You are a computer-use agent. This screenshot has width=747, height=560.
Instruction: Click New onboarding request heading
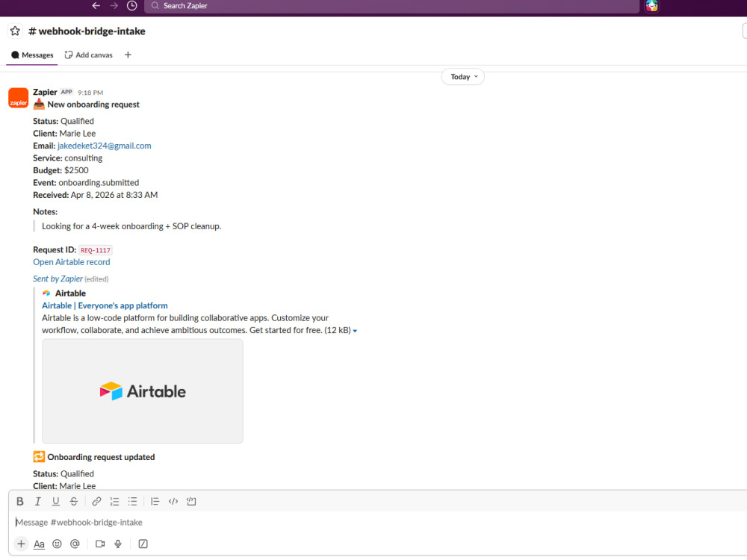pos(93,105)
